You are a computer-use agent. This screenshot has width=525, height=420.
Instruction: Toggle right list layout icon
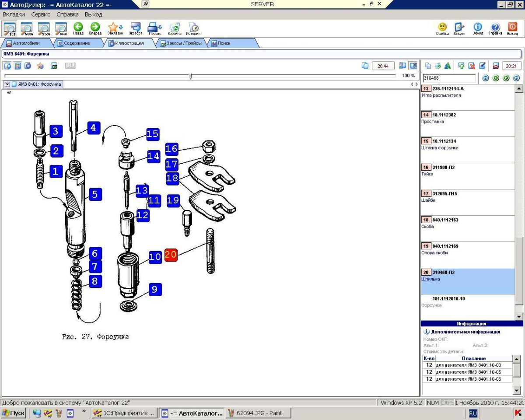point(413,66)
